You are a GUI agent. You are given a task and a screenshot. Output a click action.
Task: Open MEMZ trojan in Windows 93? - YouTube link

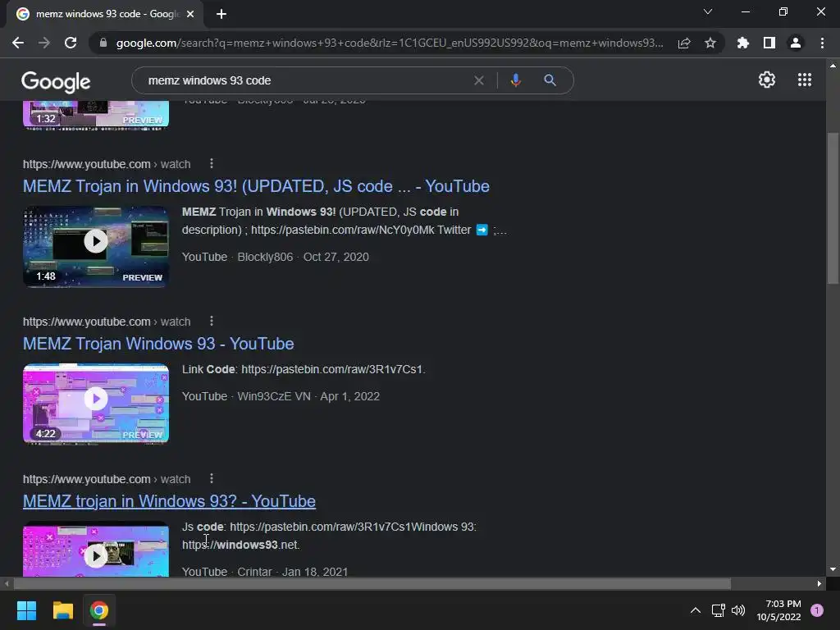point(169,501)
